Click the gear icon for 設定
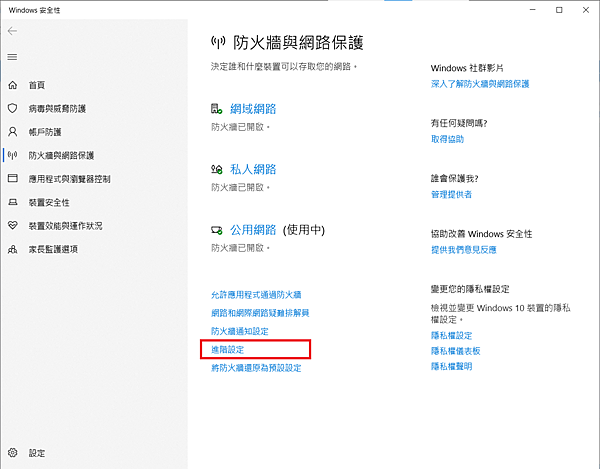This screenshot has height=469, width=600. pos(13,453)
